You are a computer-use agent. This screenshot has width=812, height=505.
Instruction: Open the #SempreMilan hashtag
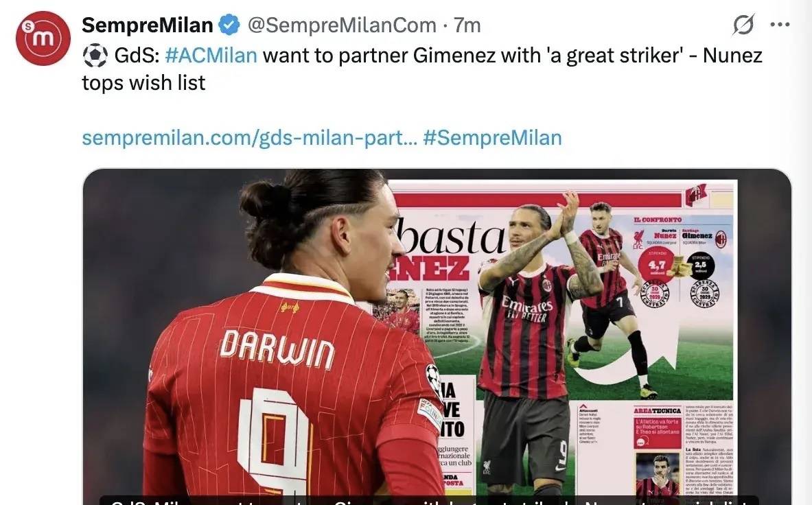click(x=492, y=138)
